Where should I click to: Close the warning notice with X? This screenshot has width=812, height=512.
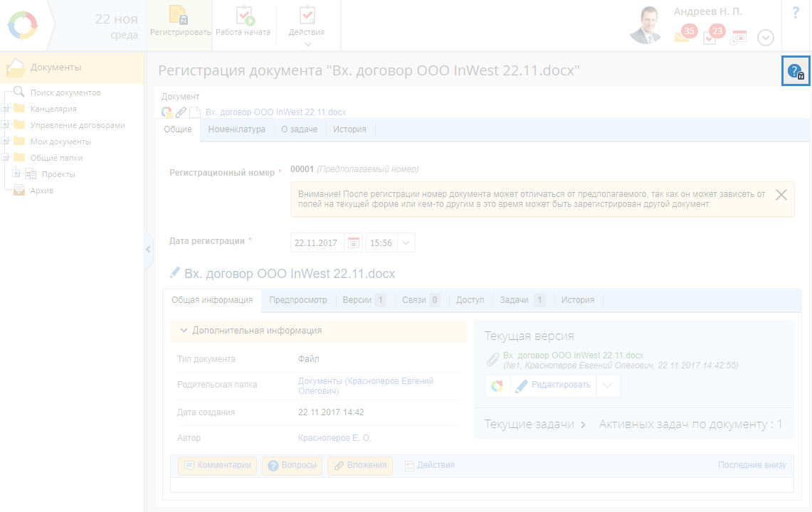click(781, 195)
